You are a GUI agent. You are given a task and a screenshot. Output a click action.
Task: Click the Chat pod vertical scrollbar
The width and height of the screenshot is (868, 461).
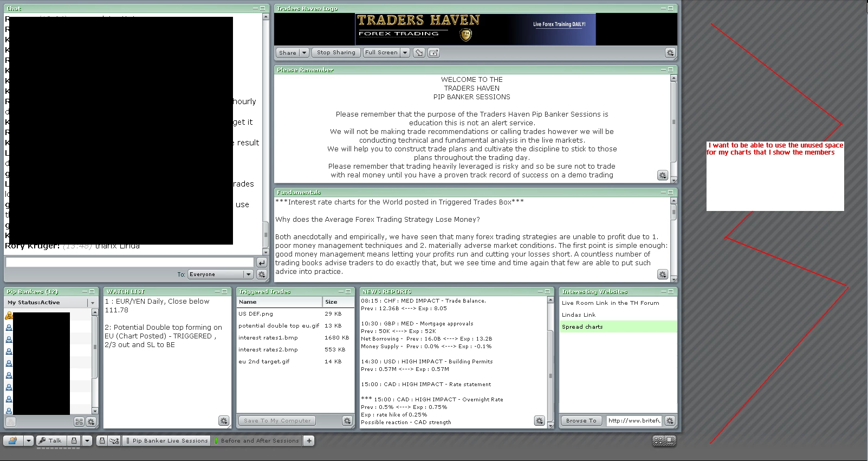(265, 134)
